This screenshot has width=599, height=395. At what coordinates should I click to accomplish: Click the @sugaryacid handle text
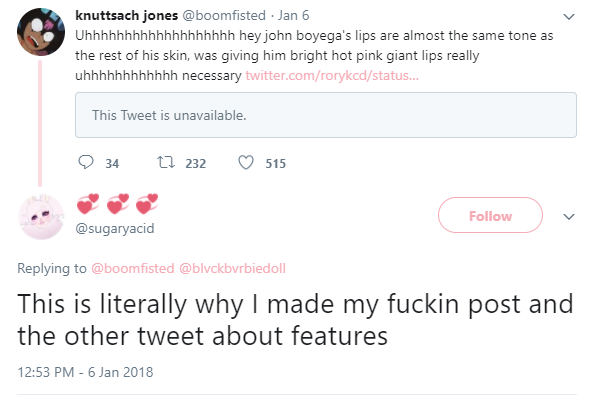coord(115,228)
